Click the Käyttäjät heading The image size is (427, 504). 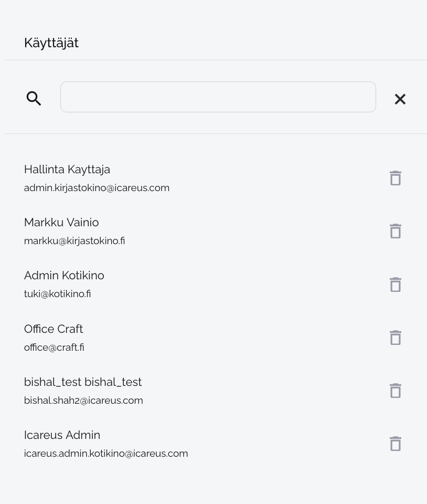(x=51, y=43)
